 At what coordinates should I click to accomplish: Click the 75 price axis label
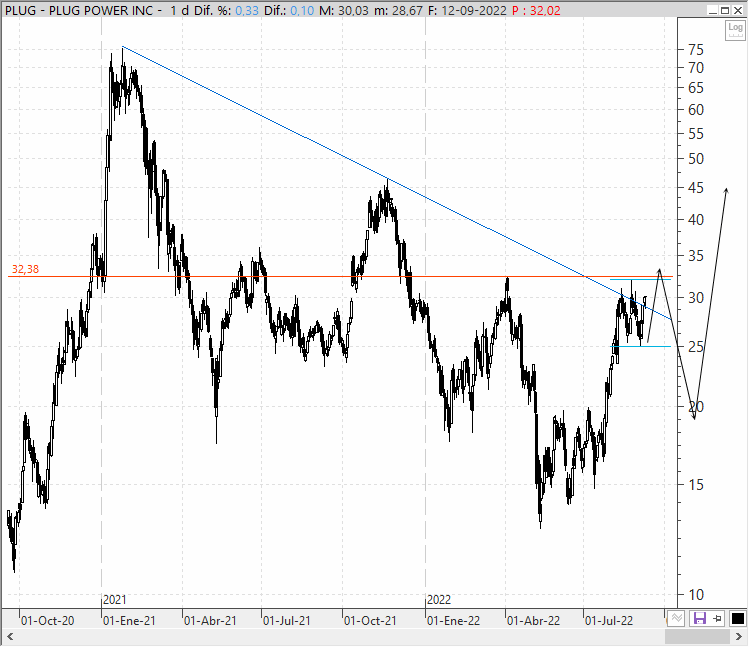(696, 50)
